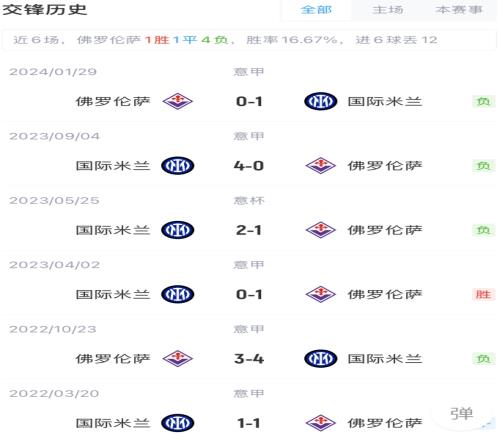This screenshot has width=500, height=440.
Task: Click 国际米兰 team name in 2023/04/02 match
Action: pos(113,294)
